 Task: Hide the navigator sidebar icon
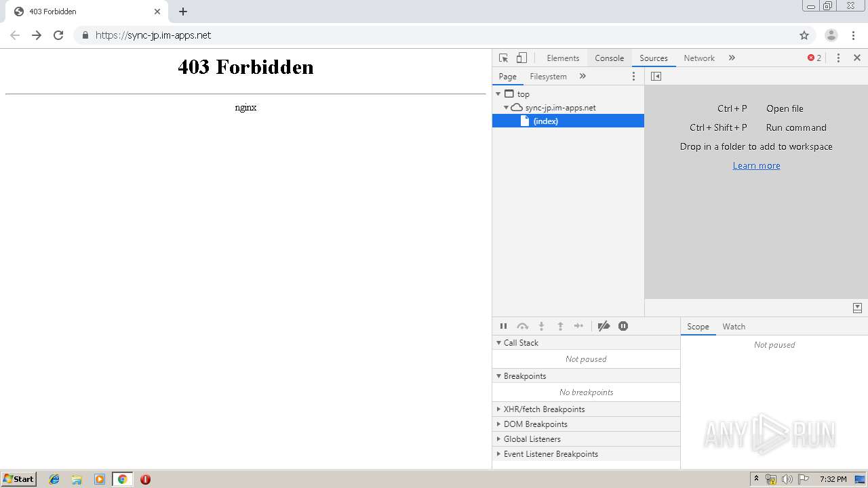click(656, 77)
